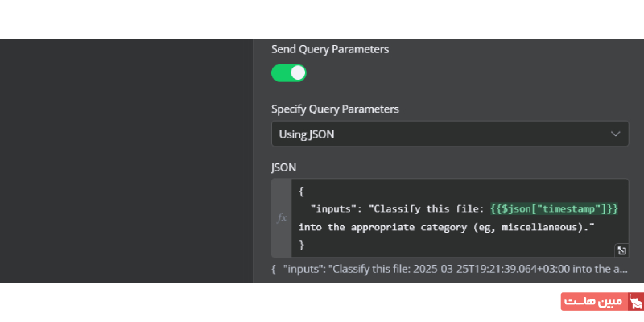Click the fx expression icon
644x322 pixels.
(282, 218)
